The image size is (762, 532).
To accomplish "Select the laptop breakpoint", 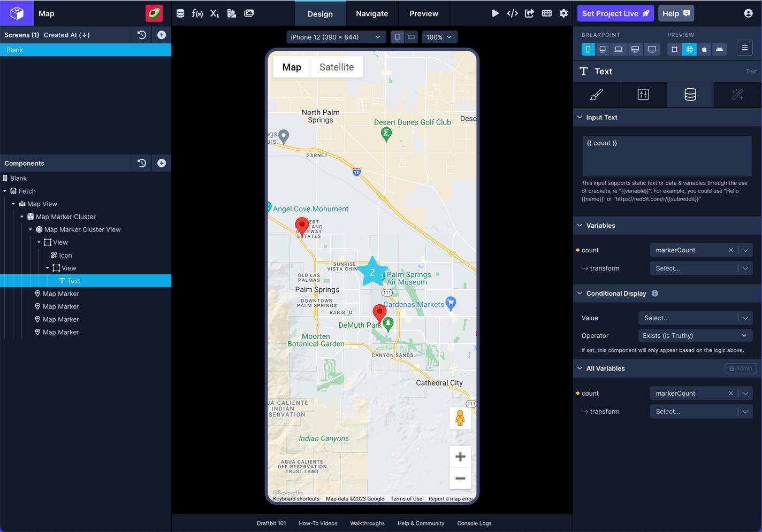I will [x=618, y=49].
